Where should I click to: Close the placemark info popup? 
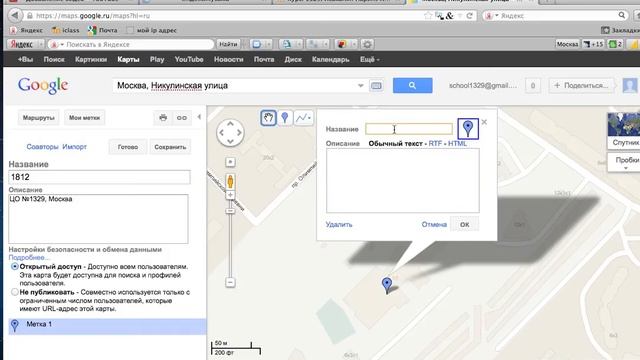tap(484, 122)
